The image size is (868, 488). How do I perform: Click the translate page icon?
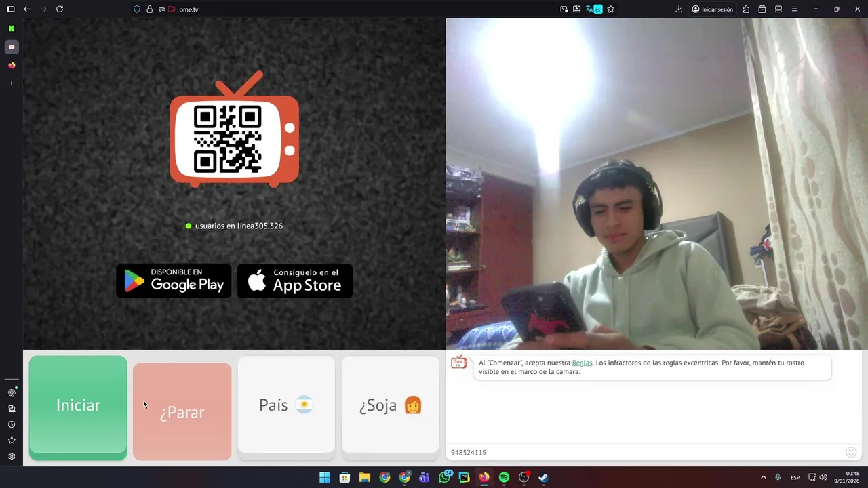pos(594,9)
